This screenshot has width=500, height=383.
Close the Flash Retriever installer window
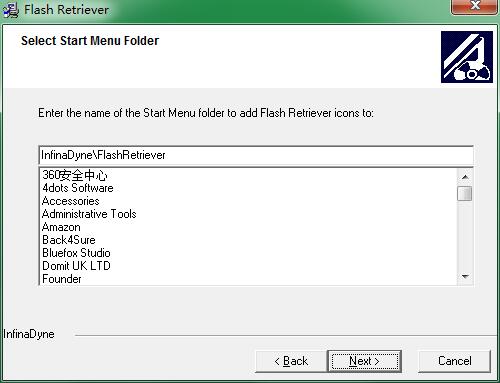pos(475,6)
